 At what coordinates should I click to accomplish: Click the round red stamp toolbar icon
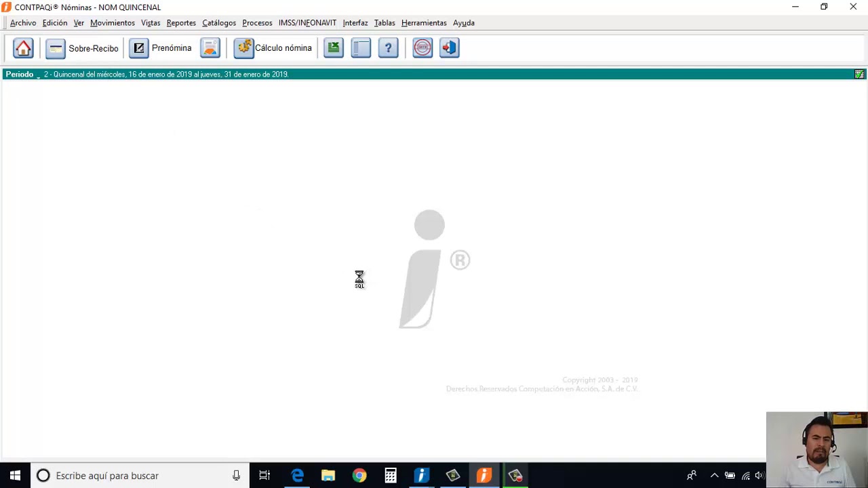pos(422,48)
